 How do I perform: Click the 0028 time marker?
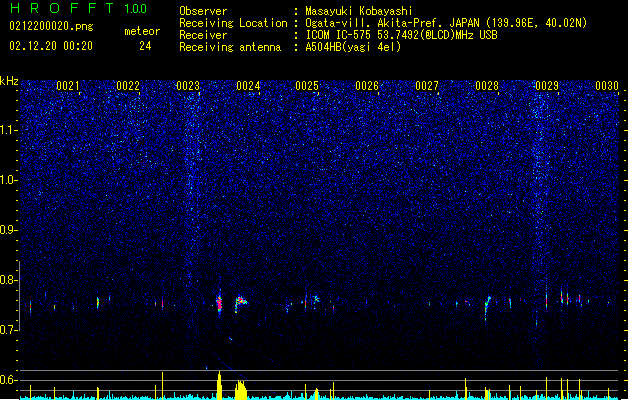click(x=487, y=86)
